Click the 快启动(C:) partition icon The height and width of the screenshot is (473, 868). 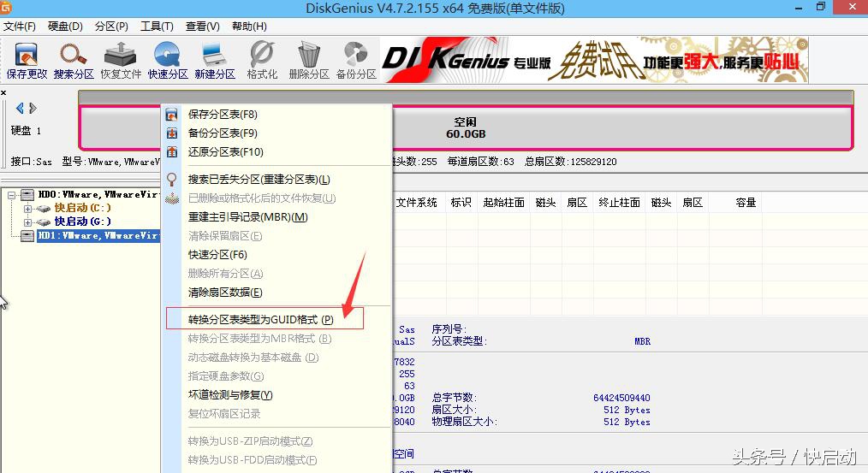[44, 209]
